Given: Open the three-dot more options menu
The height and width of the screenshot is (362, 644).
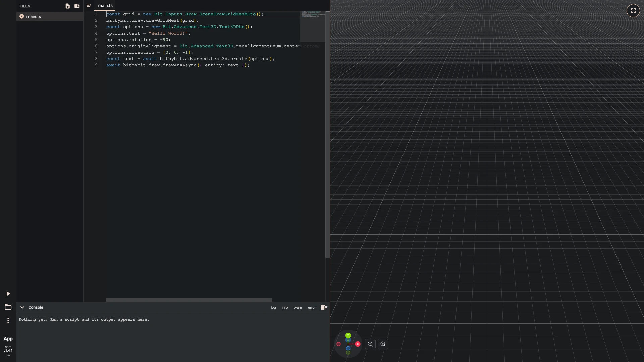Looking at the screenshot, I should click(x=8, y=320).
